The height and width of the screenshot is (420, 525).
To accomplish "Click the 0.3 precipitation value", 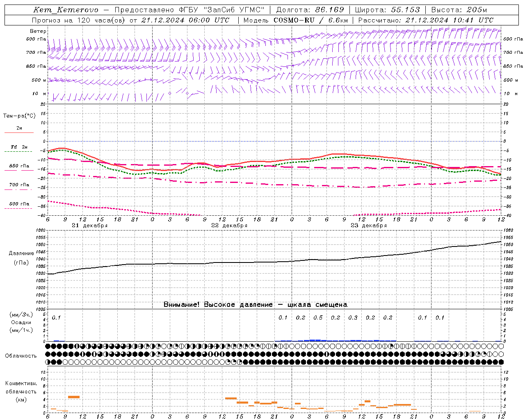I will [353, 317].
